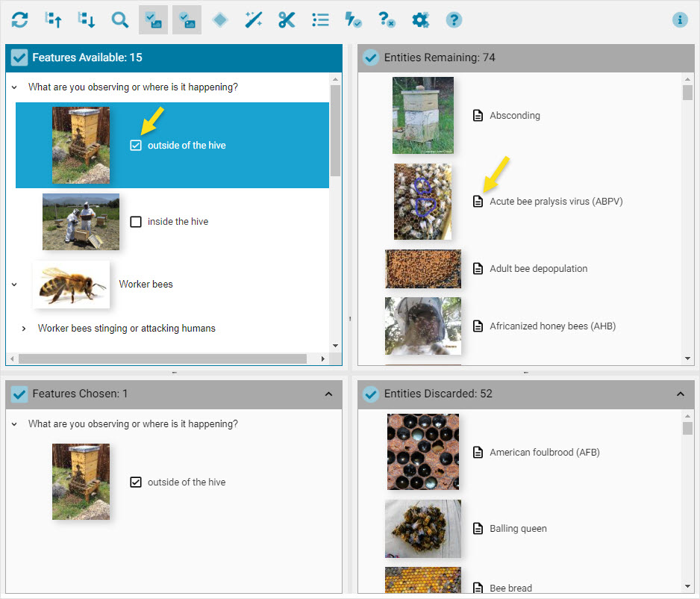Click the info button at top right

(x=680, y=19)
